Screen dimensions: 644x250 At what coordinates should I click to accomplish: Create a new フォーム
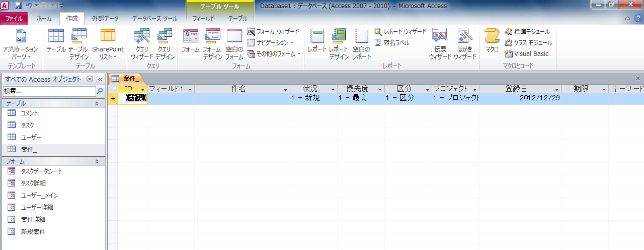point(190,41)
